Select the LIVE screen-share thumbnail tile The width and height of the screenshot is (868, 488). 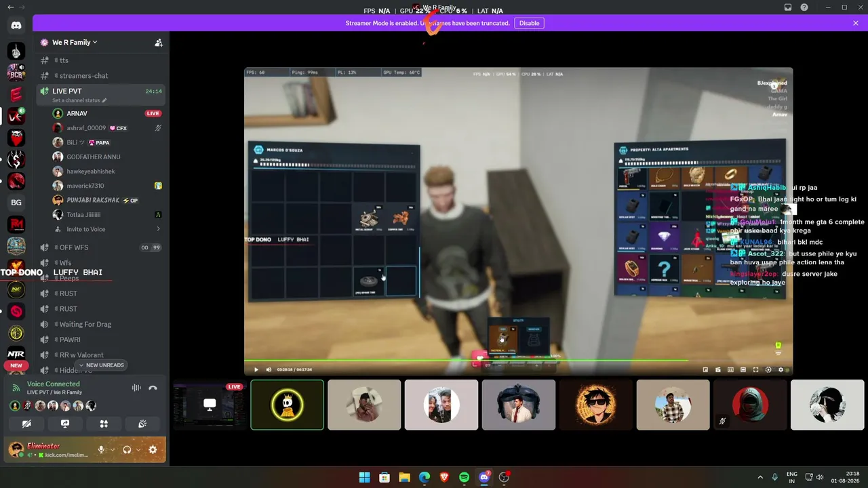pos(210,405)
